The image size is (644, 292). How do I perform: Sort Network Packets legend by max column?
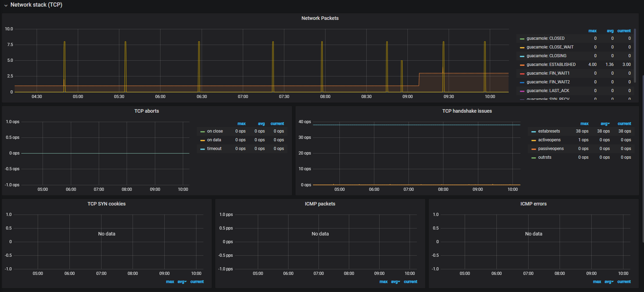pos(592,31)
